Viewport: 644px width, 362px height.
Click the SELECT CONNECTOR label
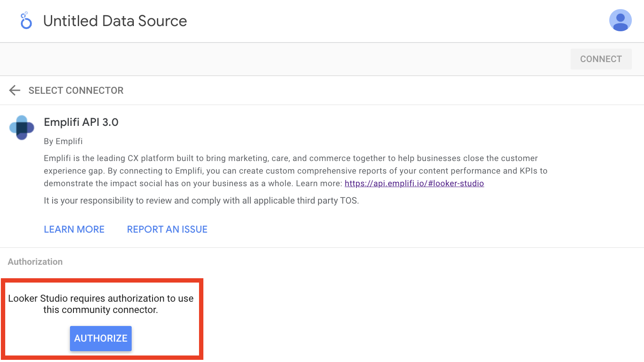[x=76, y=90]
